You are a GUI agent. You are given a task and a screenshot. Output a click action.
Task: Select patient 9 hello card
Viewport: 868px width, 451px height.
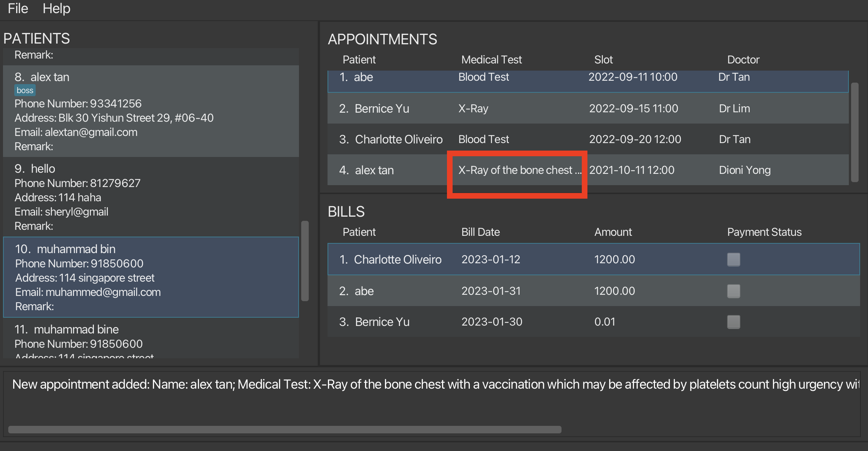150,197
